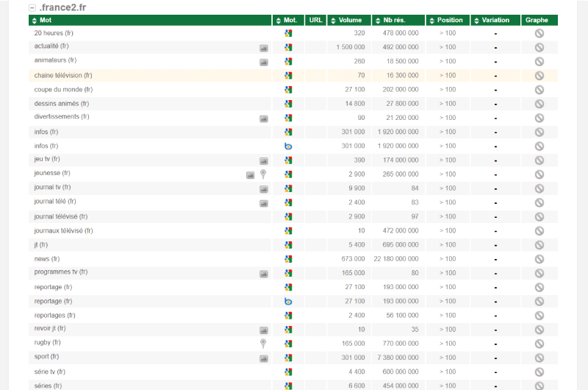Click image icon in programmes tv row
The width and height of the screenshot is (588, 390).
[264, 274]
